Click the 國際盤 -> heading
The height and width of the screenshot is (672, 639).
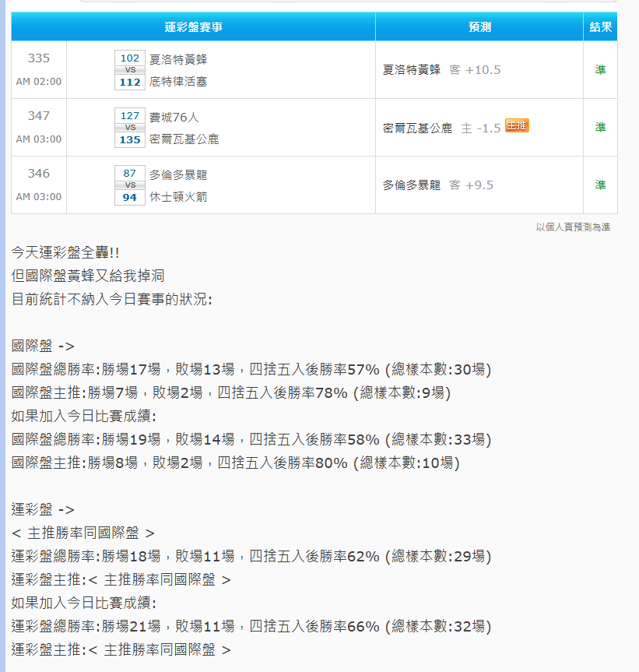point(43,346)
